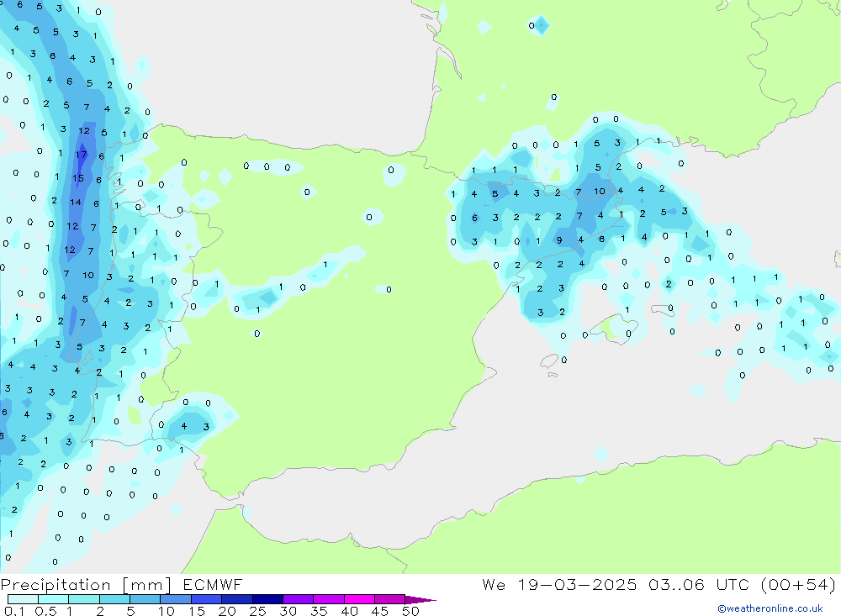Click the '40' legend scale label
The image size is (841, 616).
(x=349, y=611)
